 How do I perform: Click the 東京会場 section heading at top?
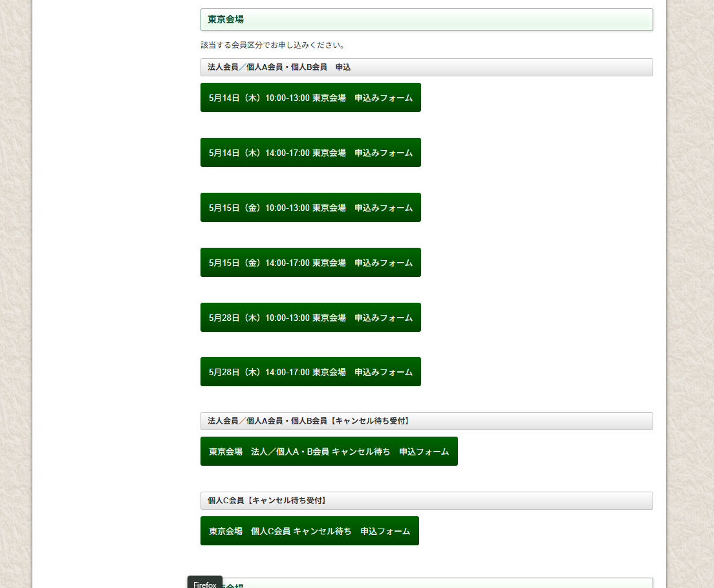tap(426, 19)
